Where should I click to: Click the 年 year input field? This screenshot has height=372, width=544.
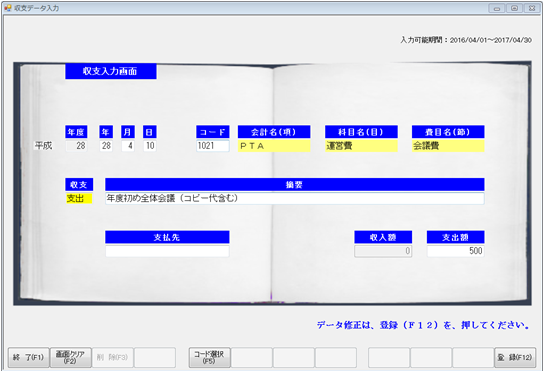(x=106, y=146)
